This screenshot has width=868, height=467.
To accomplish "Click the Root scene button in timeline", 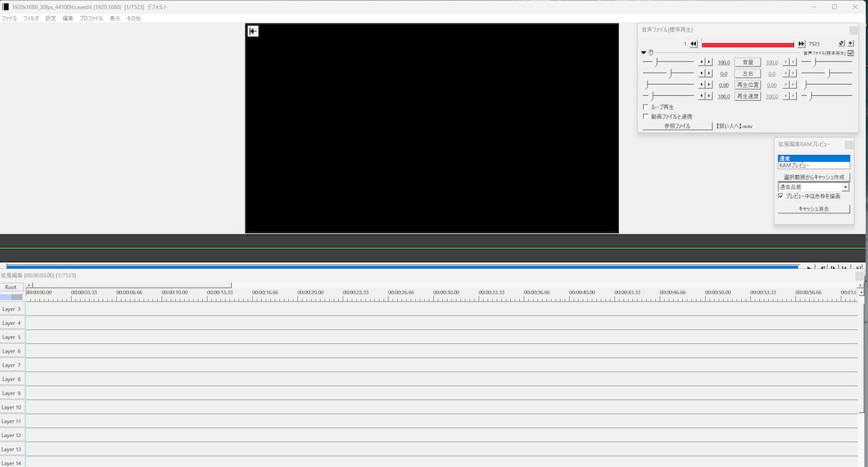I will pos(11,287).
